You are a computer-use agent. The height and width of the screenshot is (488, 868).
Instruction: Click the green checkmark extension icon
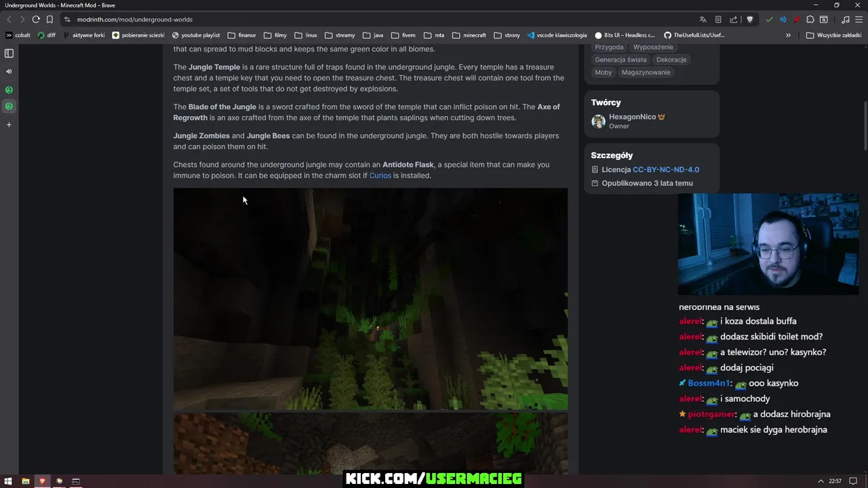coord(769,20)
